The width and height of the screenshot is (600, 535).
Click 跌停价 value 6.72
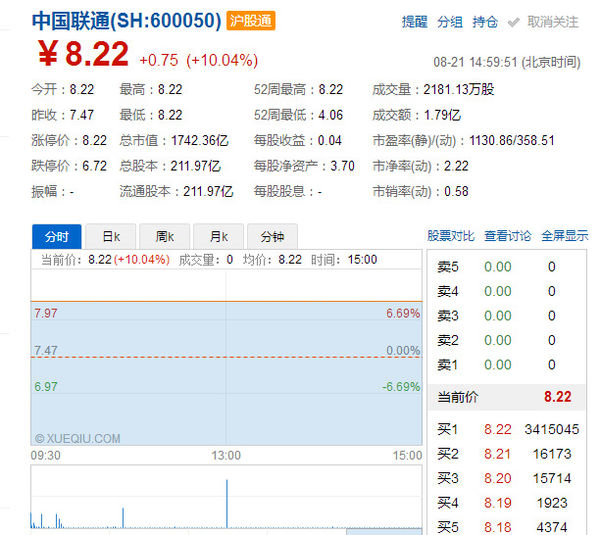[x=95, y=166]
